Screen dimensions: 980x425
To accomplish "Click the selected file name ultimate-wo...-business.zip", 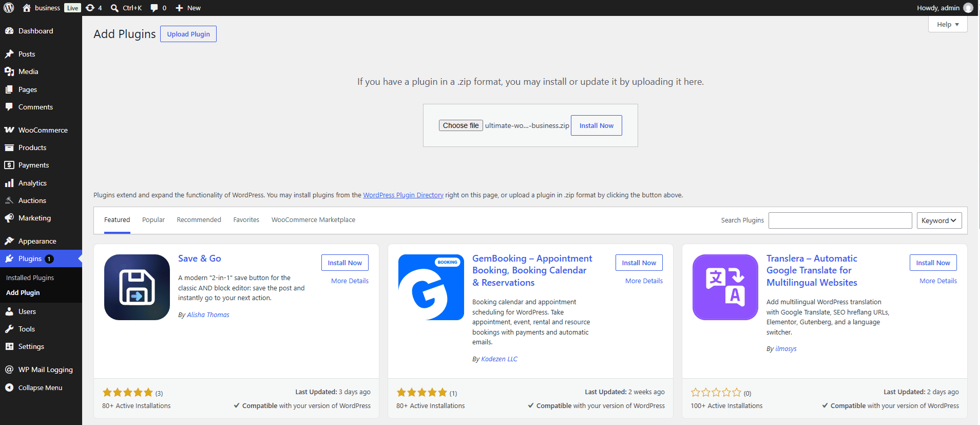I will (x=527, y=126).
